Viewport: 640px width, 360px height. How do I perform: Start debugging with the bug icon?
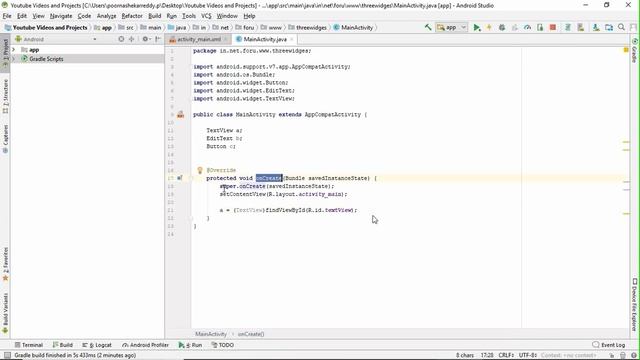click(x=502, y=27)
